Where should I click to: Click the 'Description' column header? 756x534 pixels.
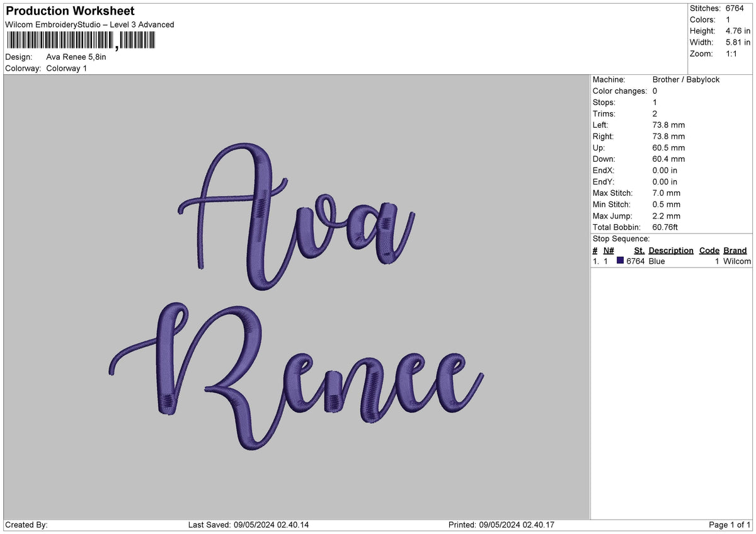click(x=671, y=250)
